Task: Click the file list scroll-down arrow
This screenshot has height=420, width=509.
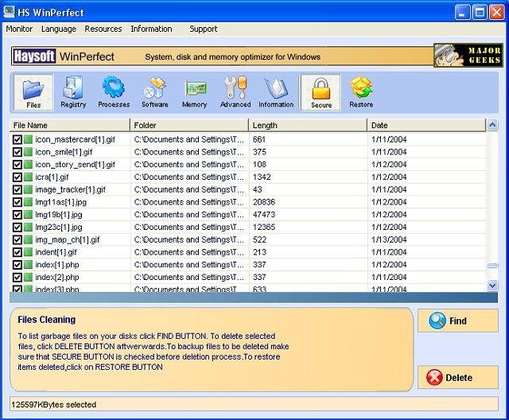Action: pos(492,285)
